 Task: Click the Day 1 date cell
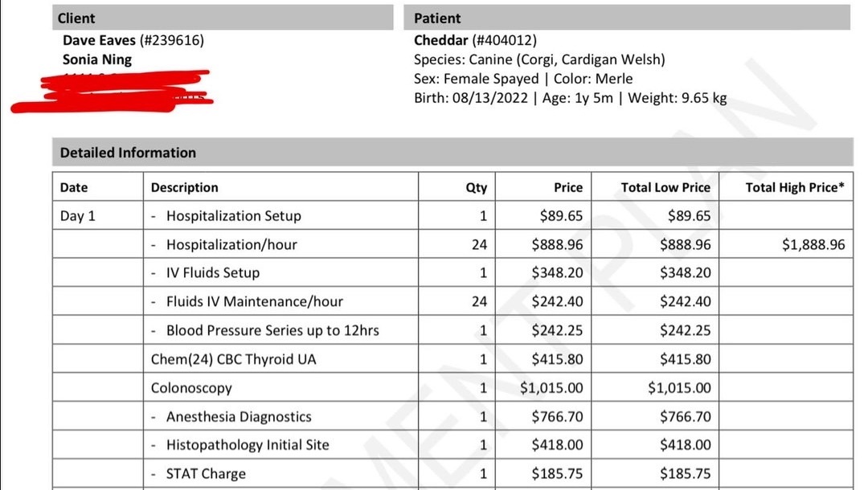click(78, 215)
